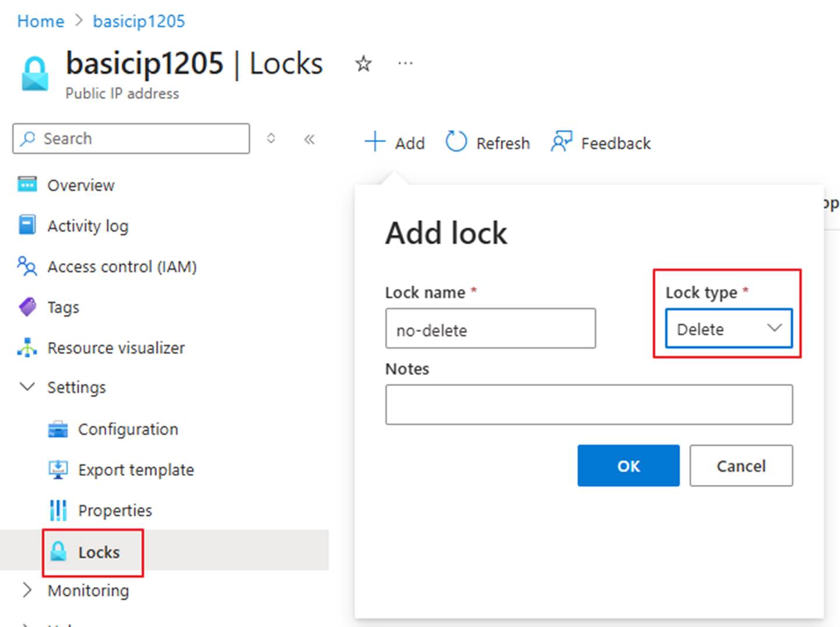Click the Cancel button

[x=741, y=465]
